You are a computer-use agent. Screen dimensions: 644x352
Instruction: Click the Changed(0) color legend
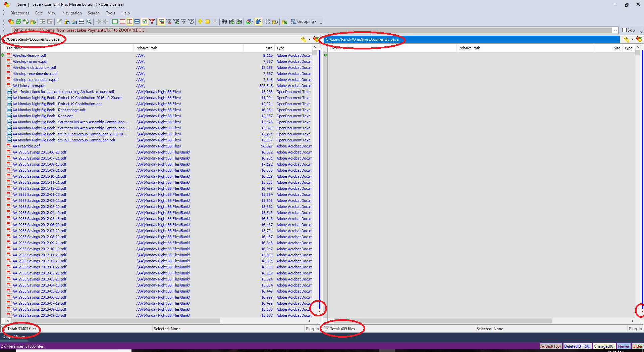pos(604,346)
